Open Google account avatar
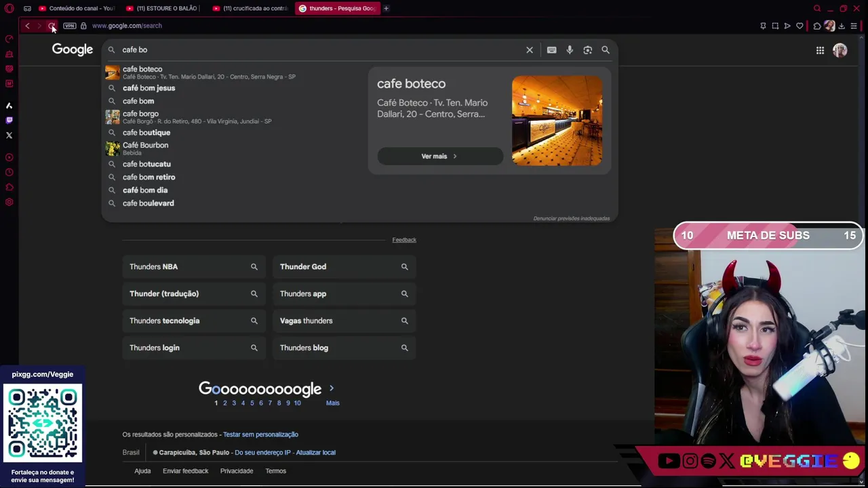 coord(840,50)
